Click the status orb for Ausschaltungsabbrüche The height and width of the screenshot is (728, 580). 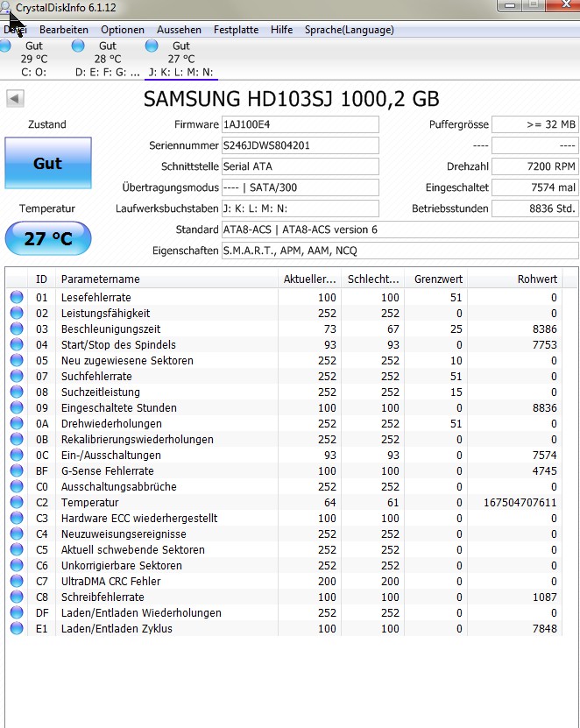(x=17, y=486)
